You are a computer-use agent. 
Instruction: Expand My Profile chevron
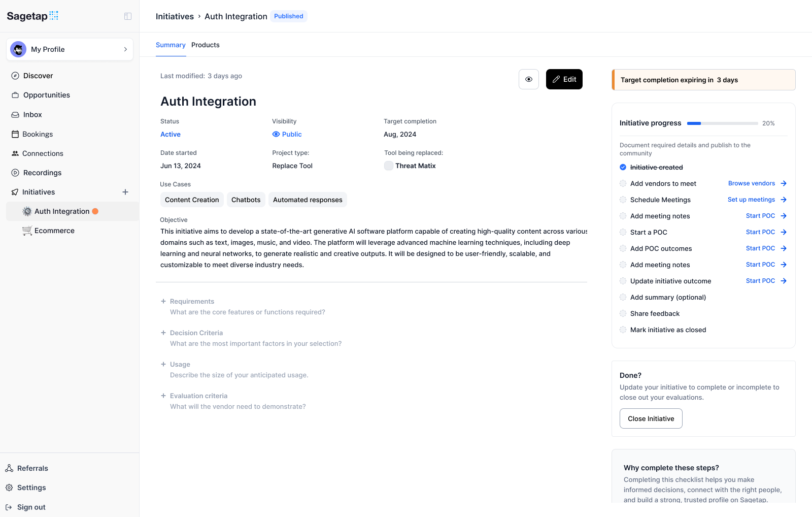click(125, 49)
